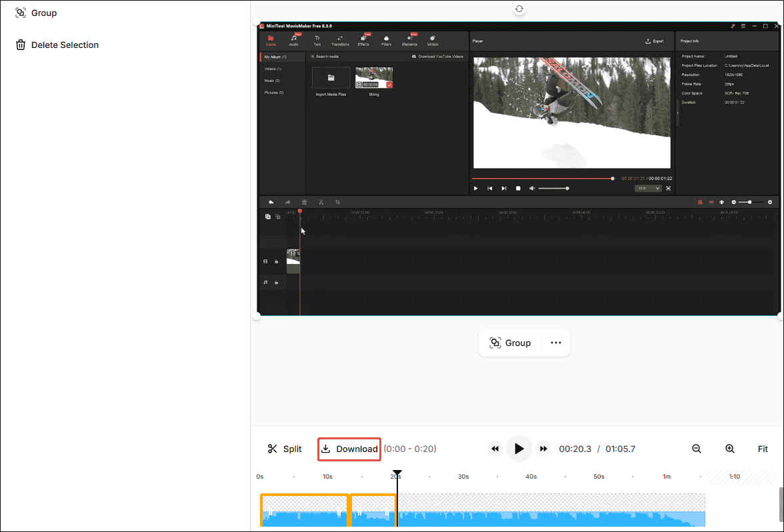Click the rewind playback button
Screen dimensions: 784x532
(x=495, y=449)
